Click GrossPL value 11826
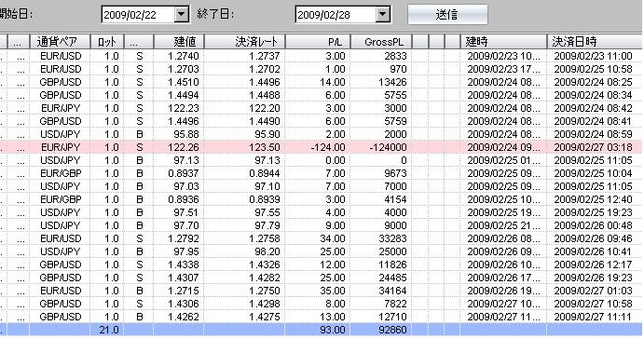 (392, 264)
